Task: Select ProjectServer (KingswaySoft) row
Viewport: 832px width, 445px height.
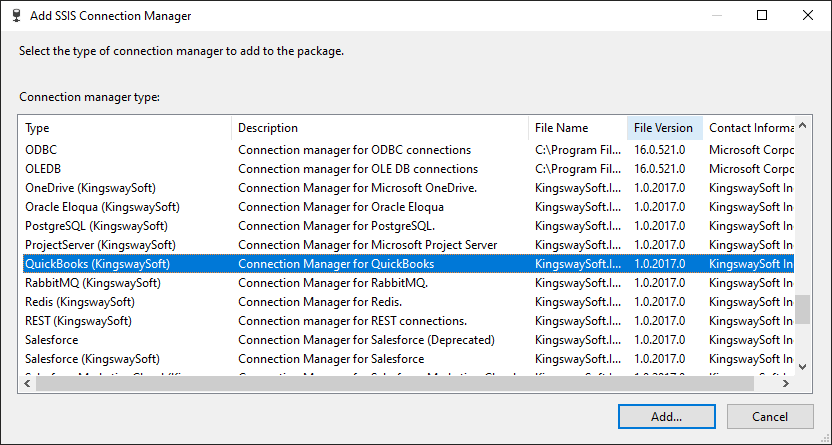Action: 409,245
